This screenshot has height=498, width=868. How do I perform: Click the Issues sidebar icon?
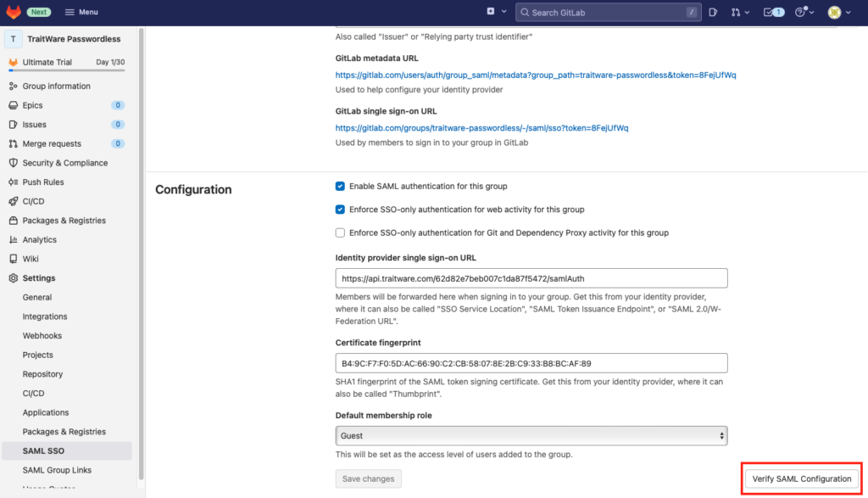coord(14,125)
